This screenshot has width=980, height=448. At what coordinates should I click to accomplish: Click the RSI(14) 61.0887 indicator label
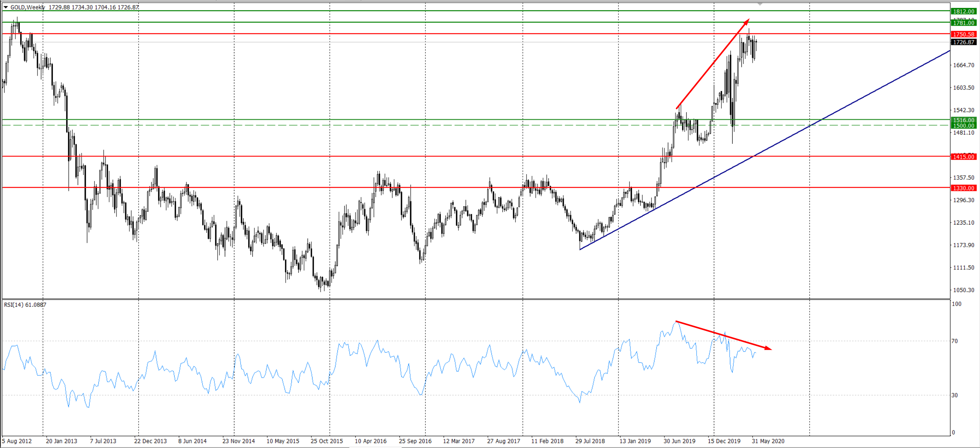25,305
